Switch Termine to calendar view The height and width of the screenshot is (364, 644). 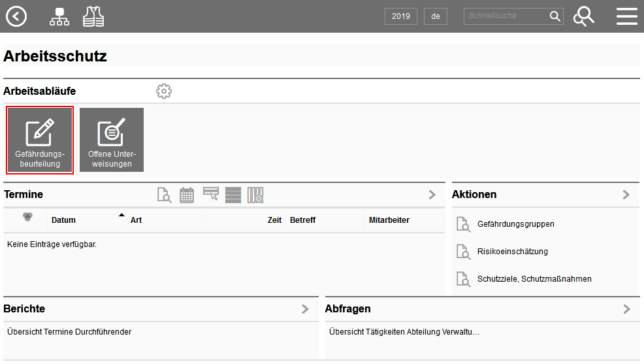click(187, 195)
